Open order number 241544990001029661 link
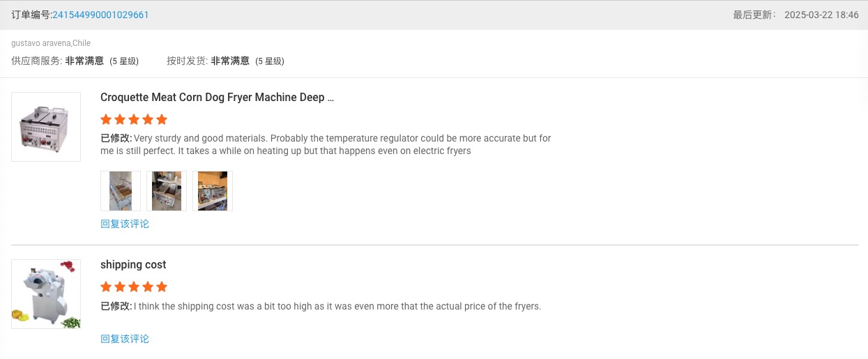 [x=100, y=15]
